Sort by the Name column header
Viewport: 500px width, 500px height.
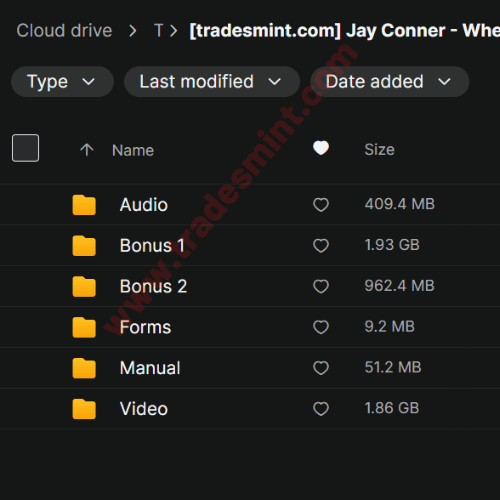coord(133,150)
